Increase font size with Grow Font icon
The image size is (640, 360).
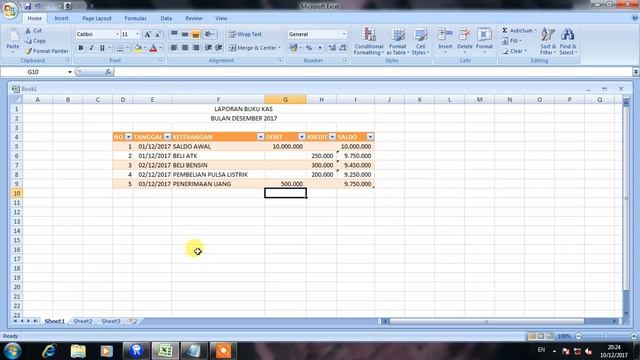point(148,34)
